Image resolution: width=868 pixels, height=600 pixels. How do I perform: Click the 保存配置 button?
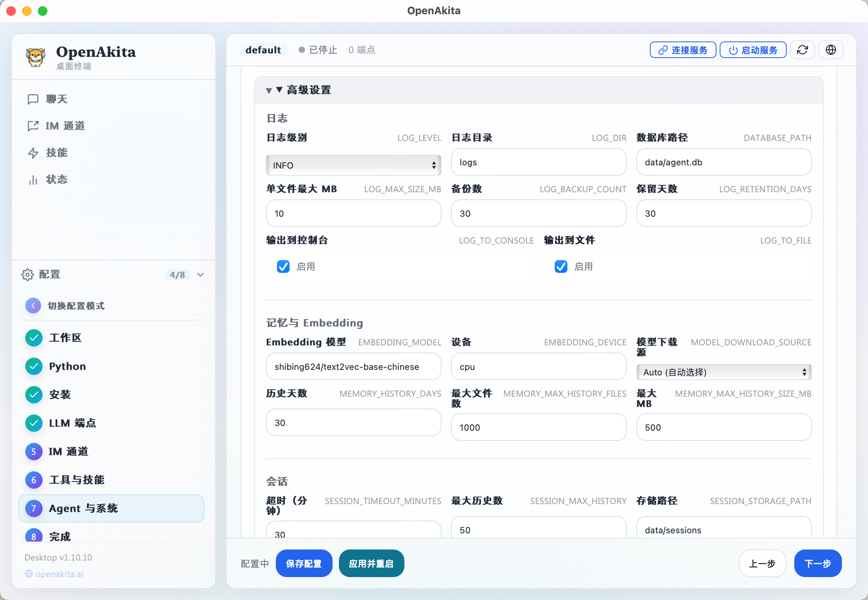(304, 563)
